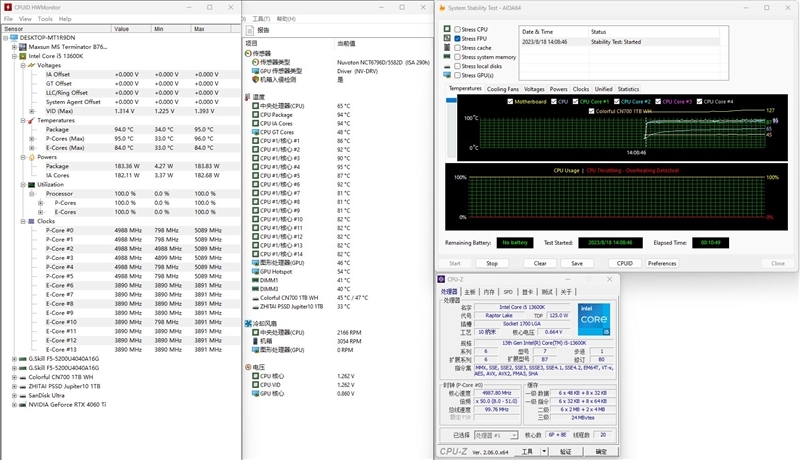This screenshot has height=460, width=800.
Task: Collapse the DESKTOP-MT1R9DN tree node
Action: tap(6, 38)
